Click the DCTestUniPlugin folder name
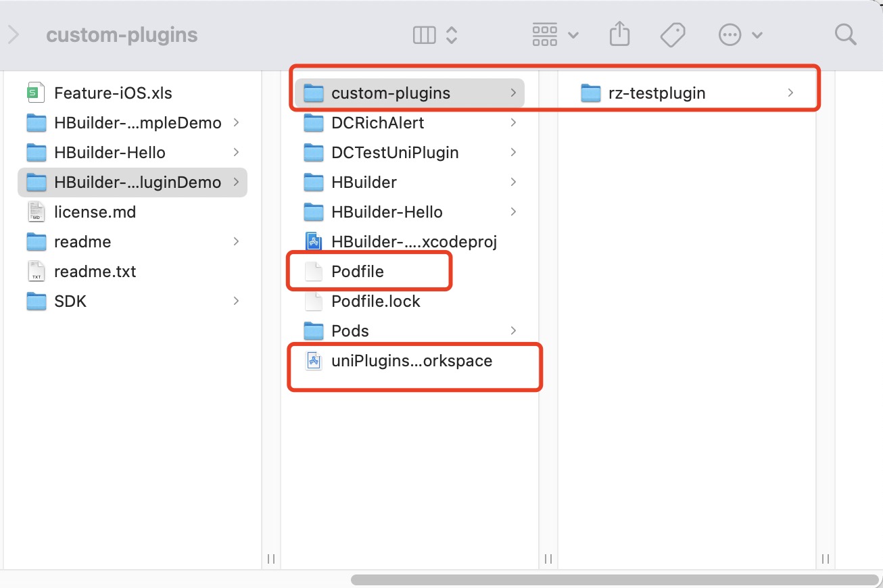The image size is (883, 588). coord(395,152)
